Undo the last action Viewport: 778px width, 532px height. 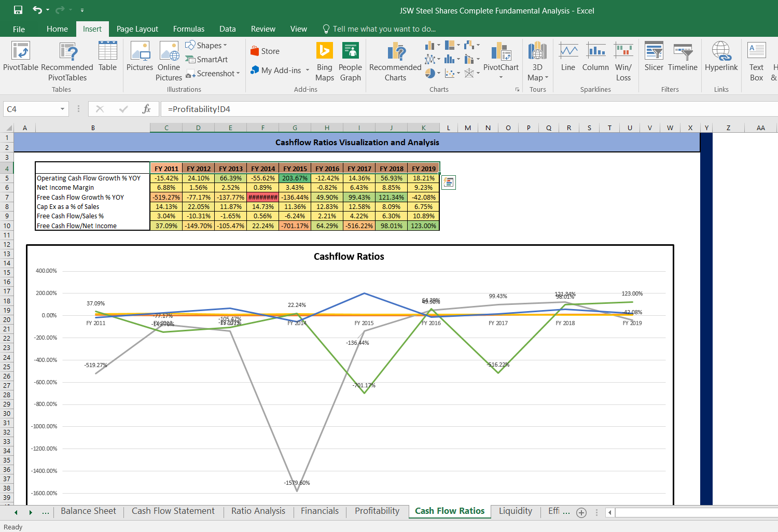pos(37,10)
